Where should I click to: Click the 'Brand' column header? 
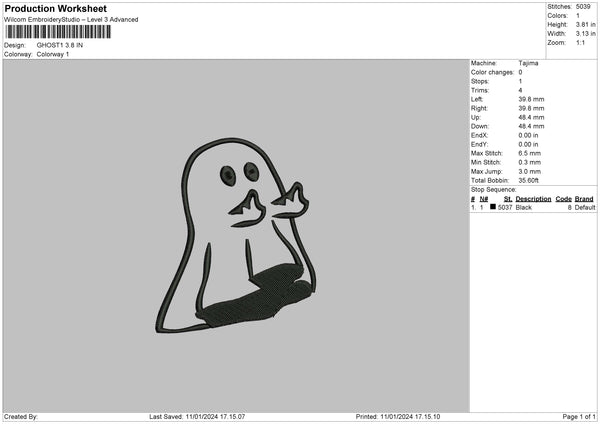584,199
